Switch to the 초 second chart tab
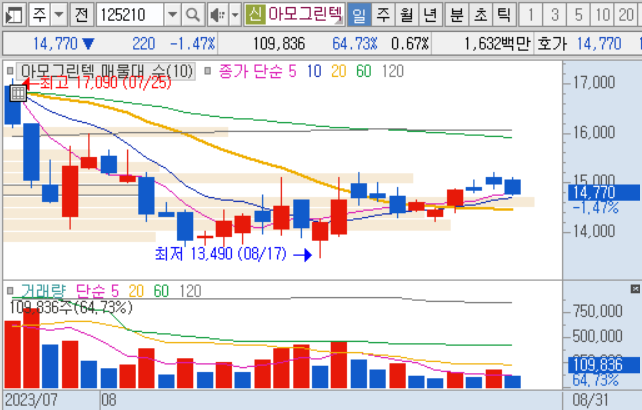 [481, 15]
